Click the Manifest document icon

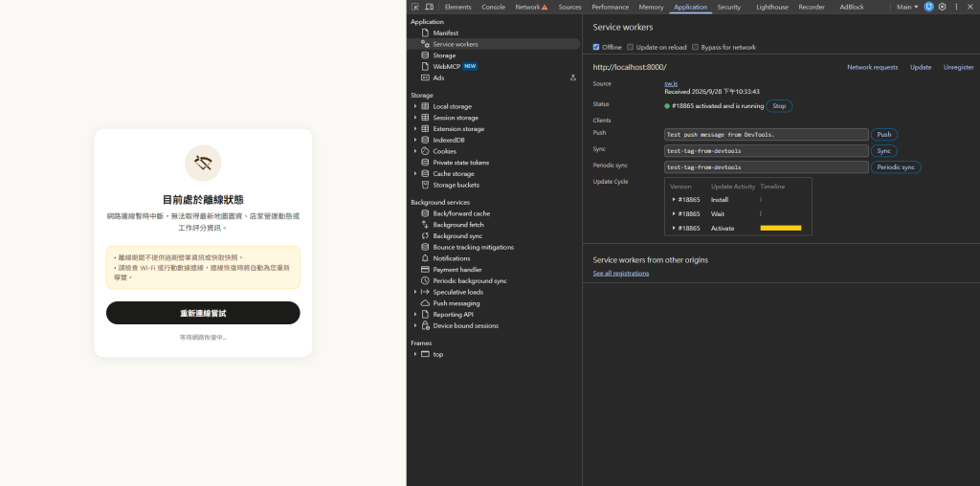[426, 33]
